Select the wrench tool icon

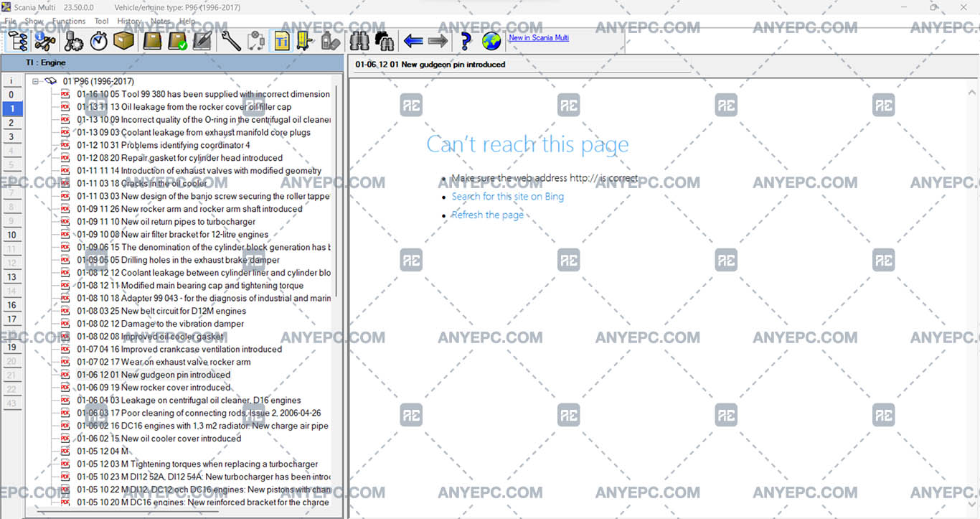click(231, 41)
